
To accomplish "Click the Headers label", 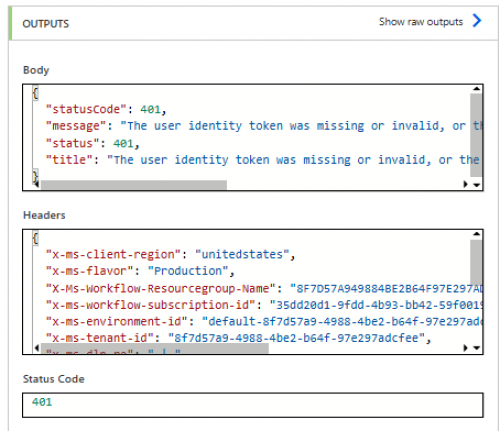I will point(44,215).
